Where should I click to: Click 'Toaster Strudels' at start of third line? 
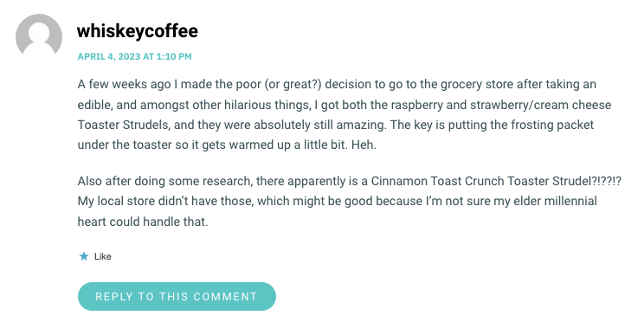(x=123, y=125)
